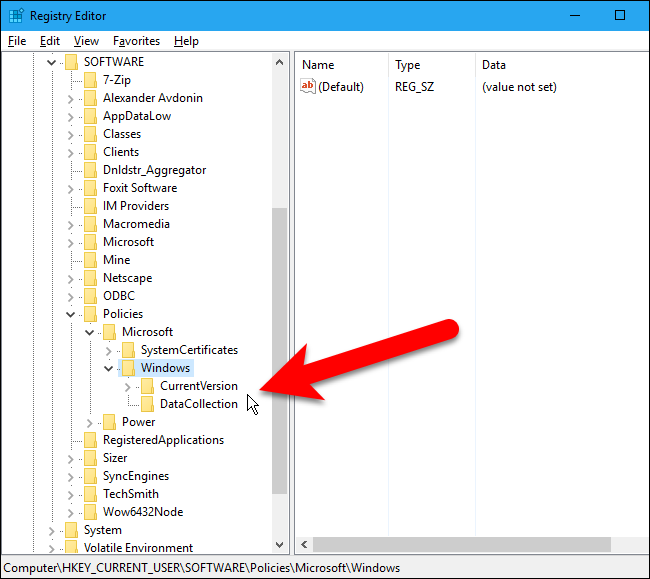Click the values pane scroll left arrow

(304, 545)
